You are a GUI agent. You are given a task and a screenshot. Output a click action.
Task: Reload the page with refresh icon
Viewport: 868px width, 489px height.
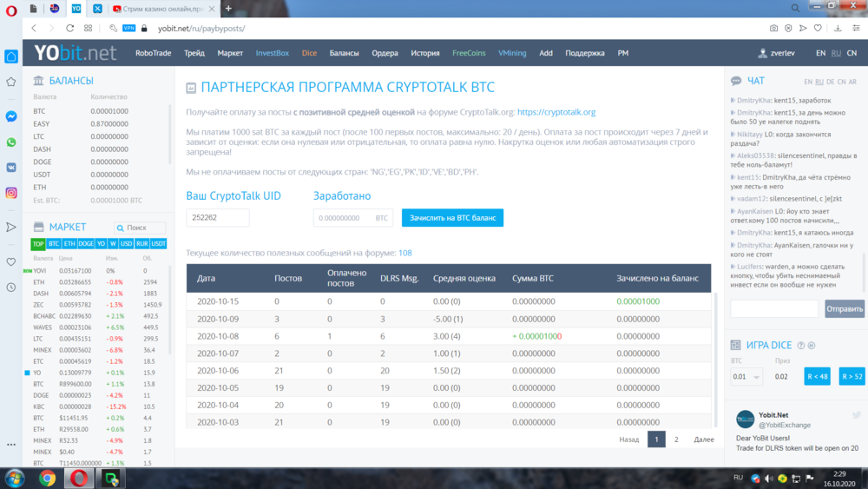click(69, 29)
